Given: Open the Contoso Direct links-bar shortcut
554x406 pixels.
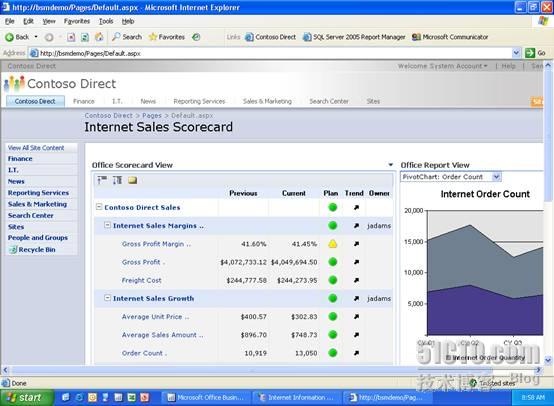Looking at the screenshot, I should 271,37.
